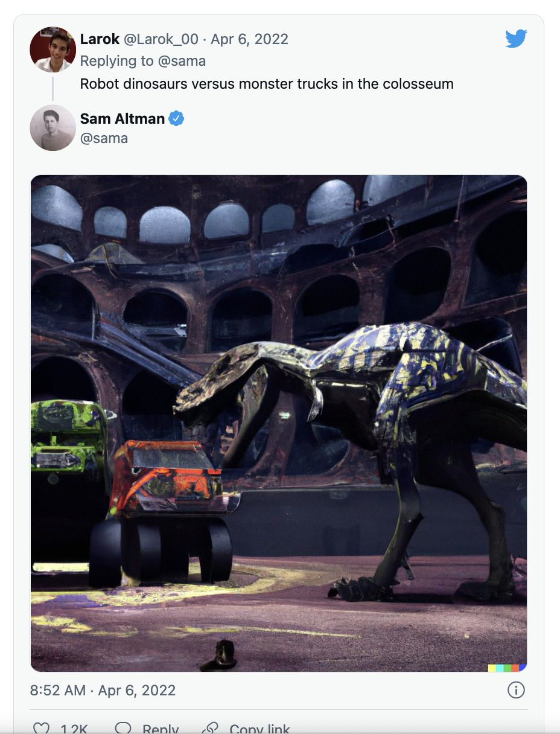
Task: Like the tweet with heart icon
Action: tap(41, 728)
